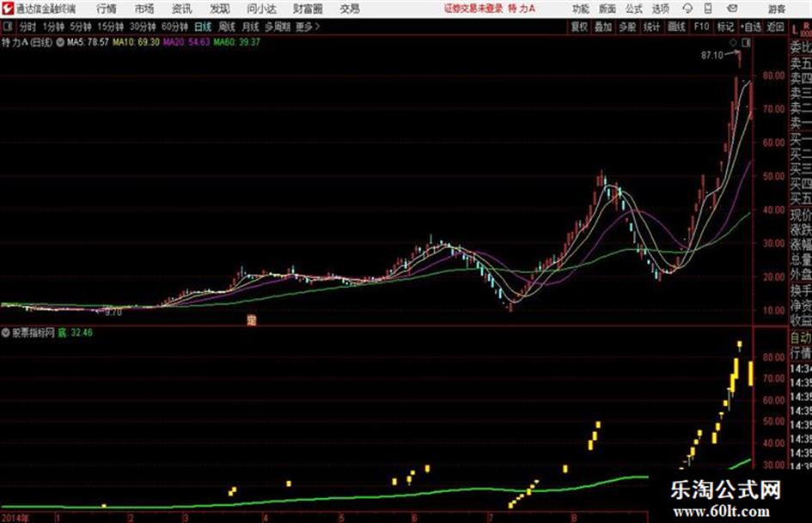
Task: Switch to 60分钟 period
Action: point(174,27)
